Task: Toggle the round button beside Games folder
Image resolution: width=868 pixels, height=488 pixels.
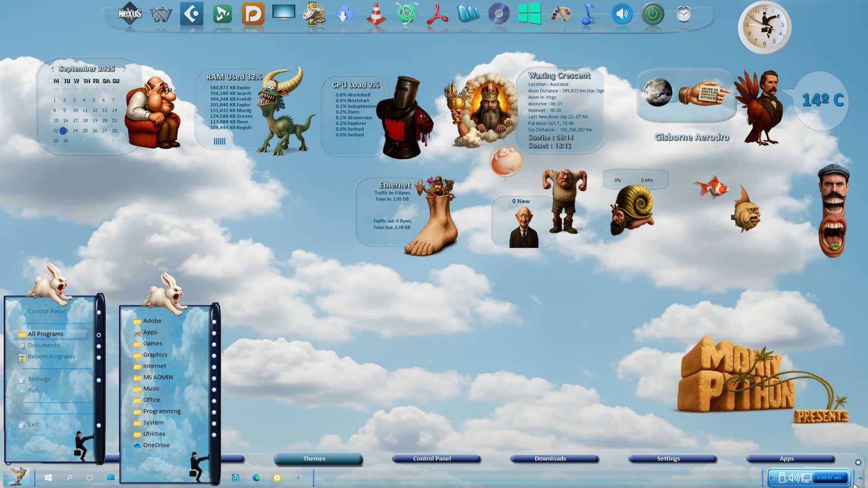Action: (x=214, y=344)
